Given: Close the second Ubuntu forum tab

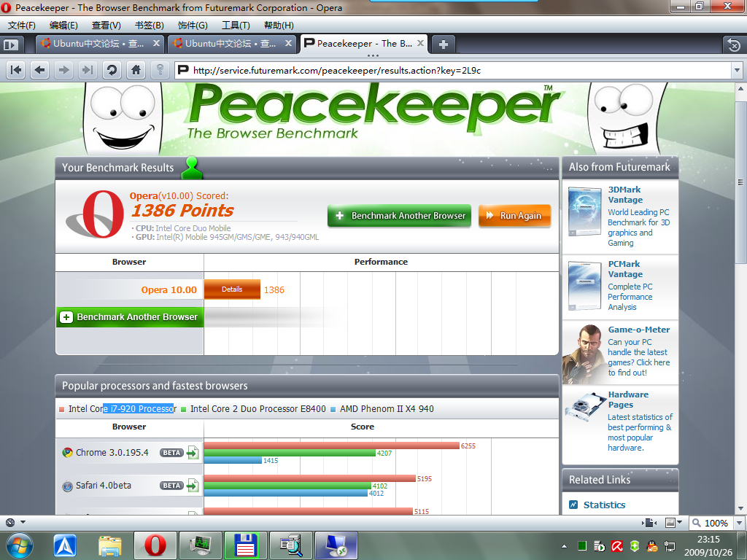Looking at the screenshot, I should (288, 43).
